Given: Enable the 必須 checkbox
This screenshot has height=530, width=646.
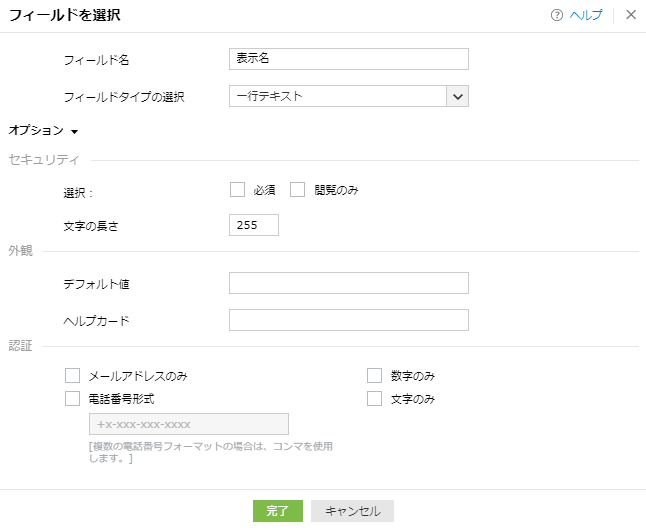Looking at the screenshot, I should (x=237, y=190).
